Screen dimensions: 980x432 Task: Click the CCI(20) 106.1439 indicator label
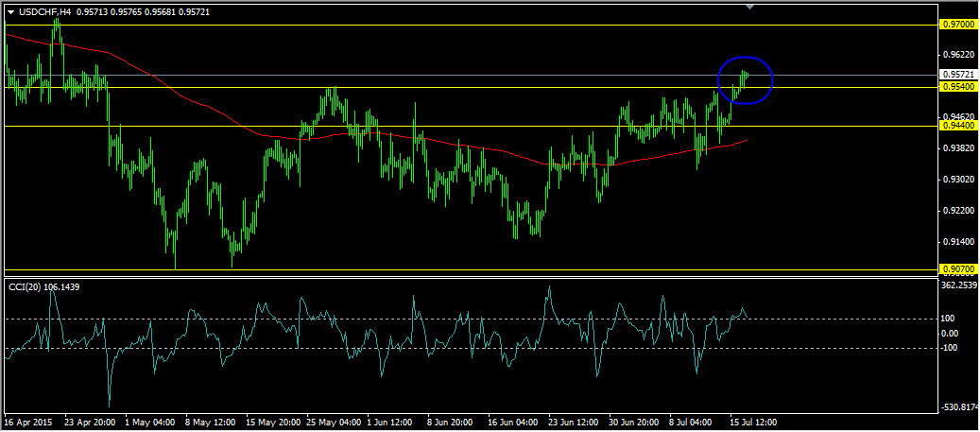43,287
